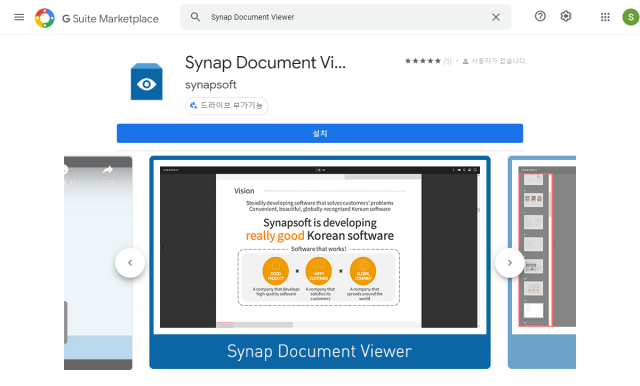
Task: Click the blue 설치 install button
Action: click(x=320, y=133)
